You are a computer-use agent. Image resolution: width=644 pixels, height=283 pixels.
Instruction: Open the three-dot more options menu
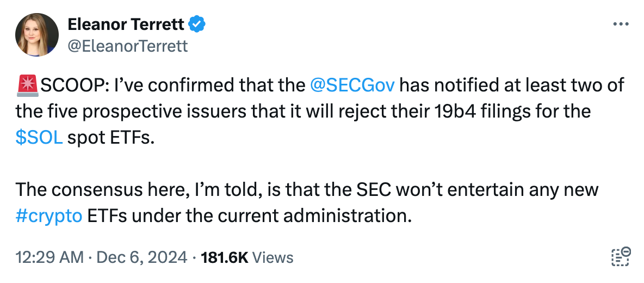[621, 24]
